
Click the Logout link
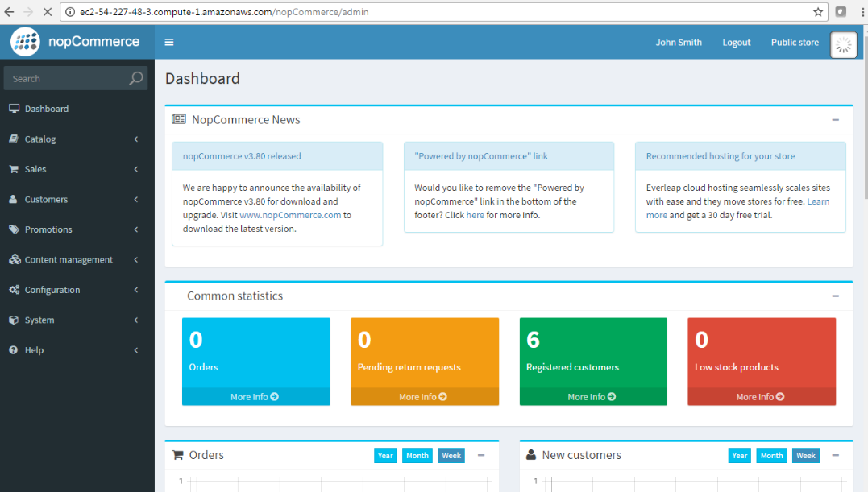[x=737, y=42]
